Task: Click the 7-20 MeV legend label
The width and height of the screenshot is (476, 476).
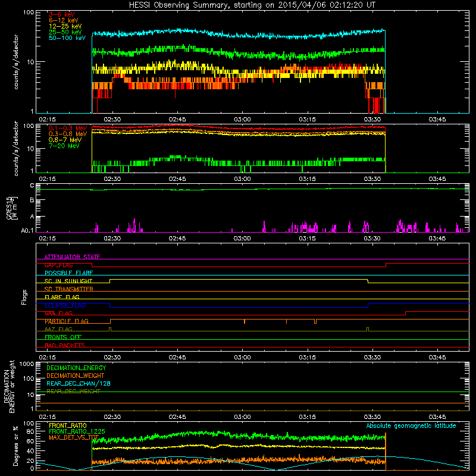Action: coord(64,146)
